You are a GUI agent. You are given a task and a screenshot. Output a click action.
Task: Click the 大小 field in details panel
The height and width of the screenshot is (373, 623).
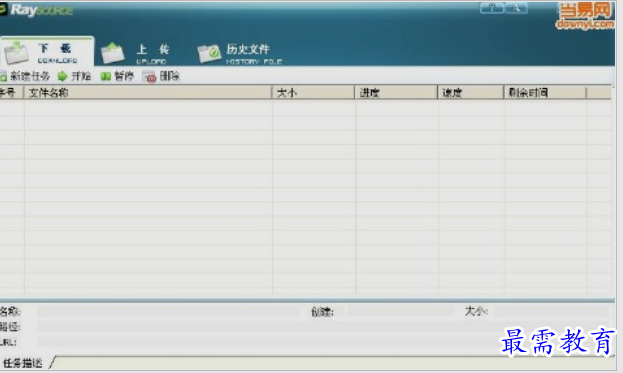click(551, 311)
